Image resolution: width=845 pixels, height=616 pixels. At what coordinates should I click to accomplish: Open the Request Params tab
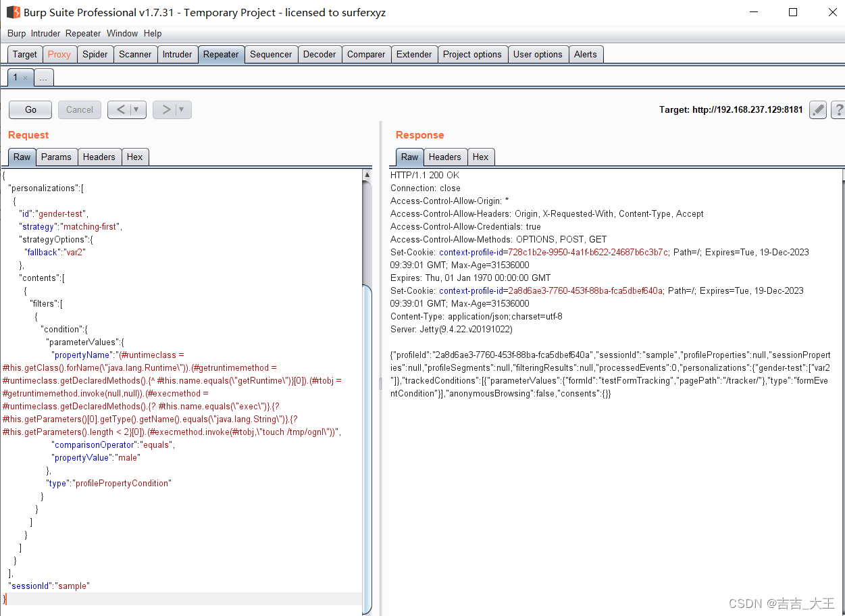pos(56,157)
